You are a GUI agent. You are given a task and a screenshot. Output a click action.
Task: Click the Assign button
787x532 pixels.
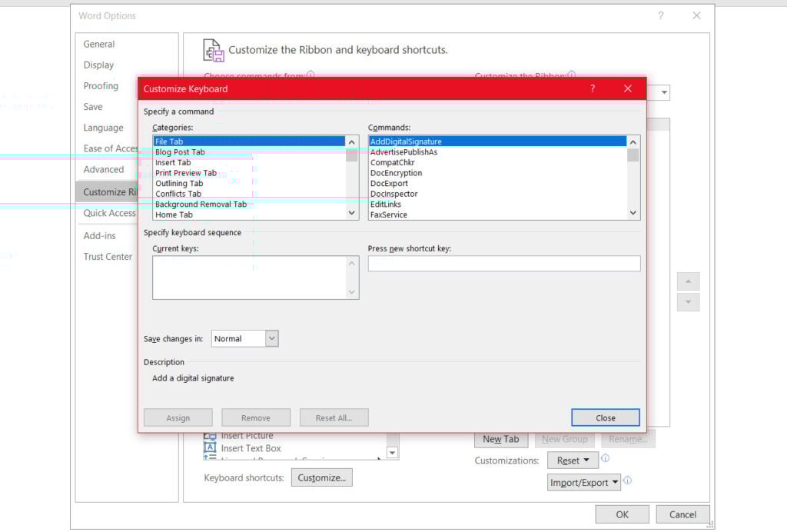(178, 417)
